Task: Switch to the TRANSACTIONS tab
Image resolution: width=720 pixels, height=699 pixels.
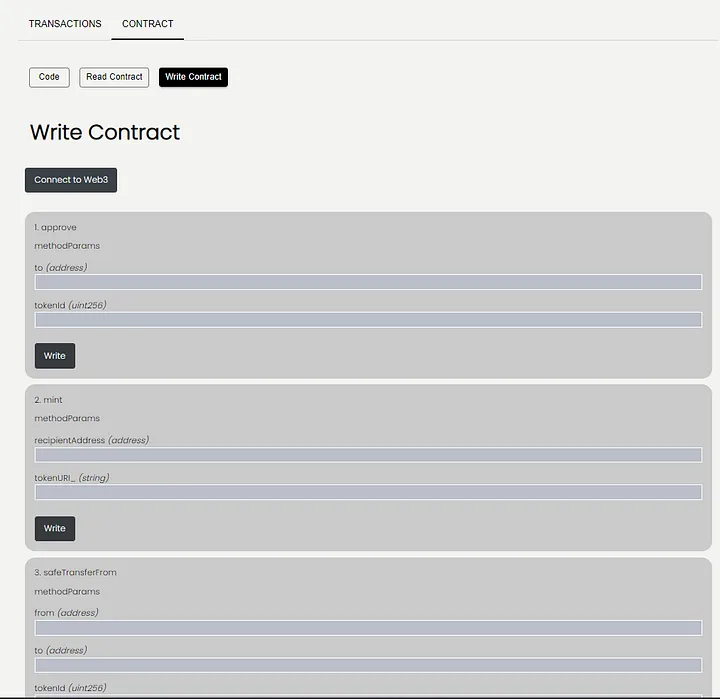Action: click(x=65, y=24)
